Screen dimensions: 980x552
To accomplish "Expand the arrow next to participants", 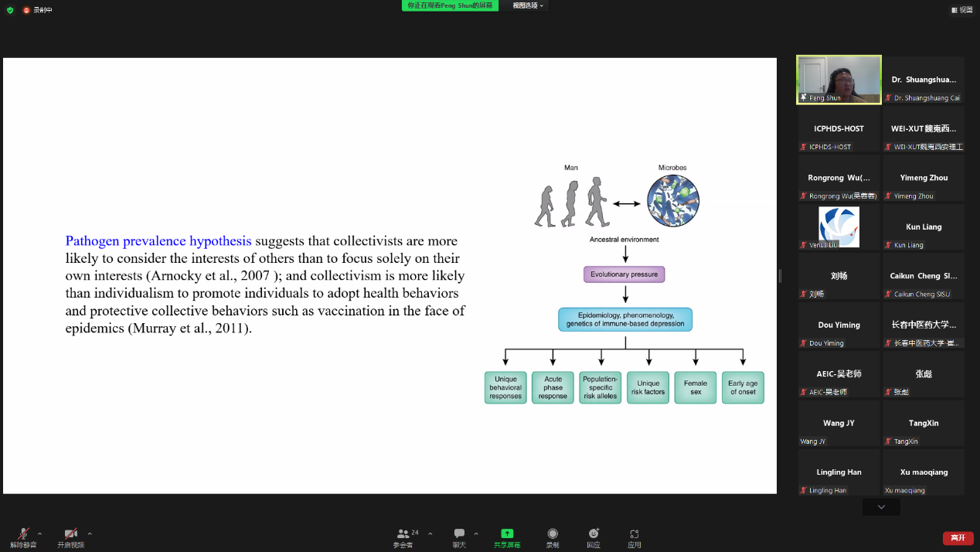I will click(430, 533).
